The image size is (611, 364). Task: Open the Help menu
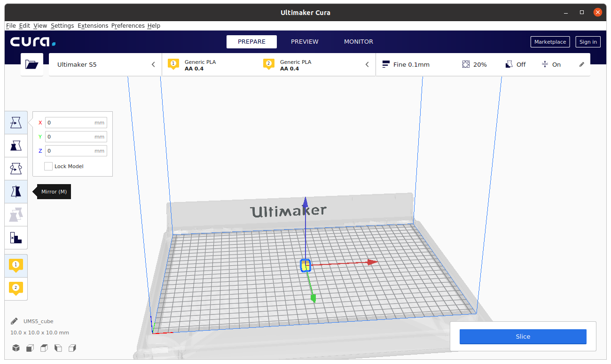(154, 26)
